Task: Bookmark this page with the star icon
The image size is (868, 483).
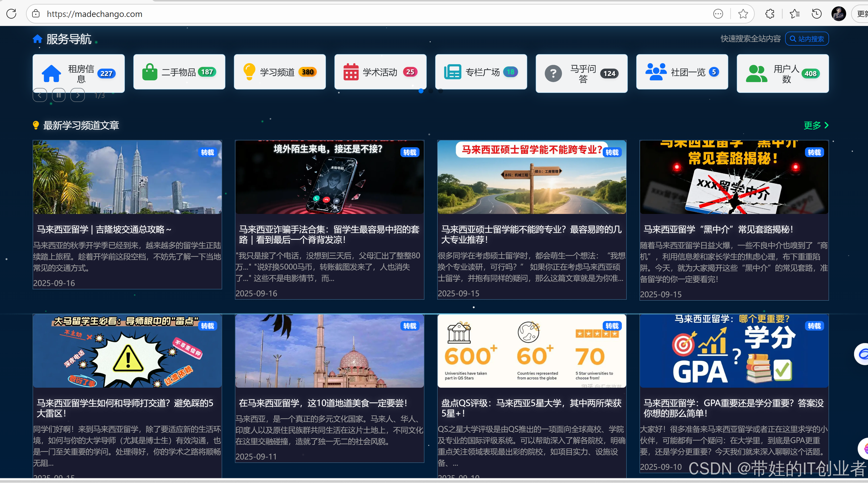Action: click(743, 14)
